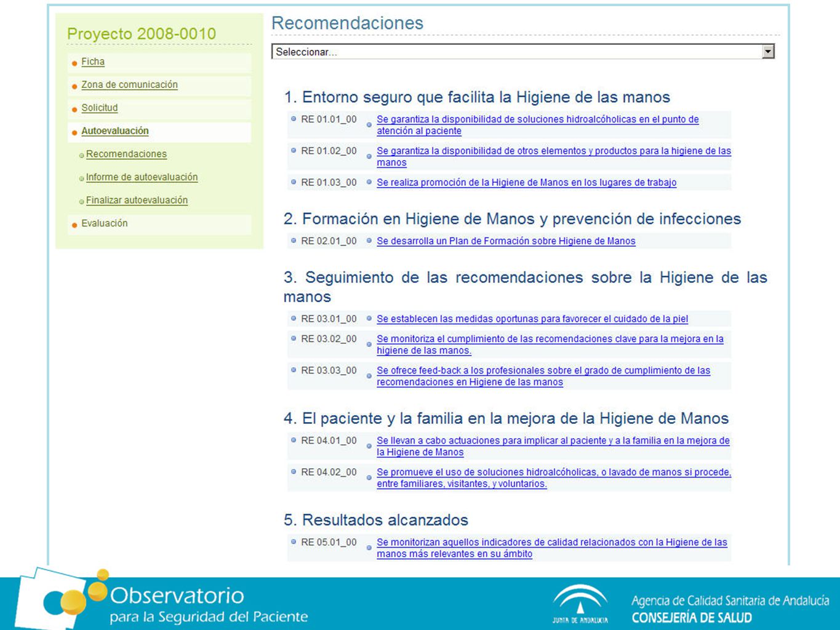
Task: Click the RE 01.01_00 code
Action: pos(329,119)
